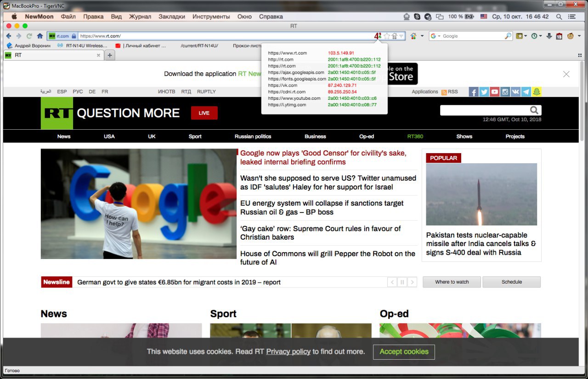This screenshot has height=379, width=588.
Task: Click the search magnifier in Google box
Action: pos(508,36)
